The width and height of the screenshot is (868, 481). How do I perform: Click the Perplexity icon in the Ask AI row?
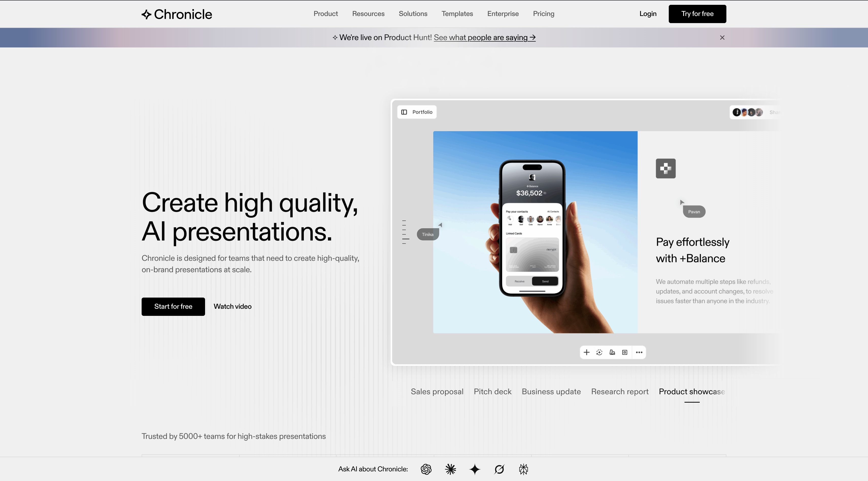click(499, 469)
